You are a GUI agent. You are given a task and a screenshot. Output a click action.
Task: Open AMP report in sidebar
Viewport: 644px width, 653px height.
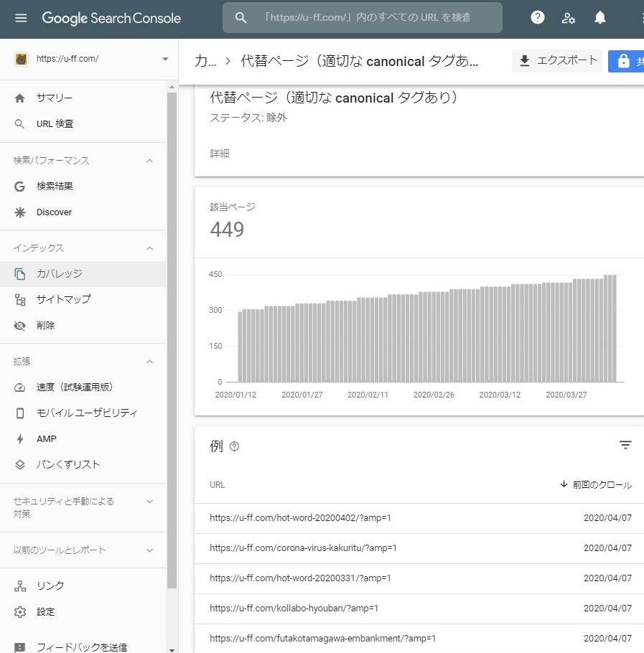tap(46, 438)
